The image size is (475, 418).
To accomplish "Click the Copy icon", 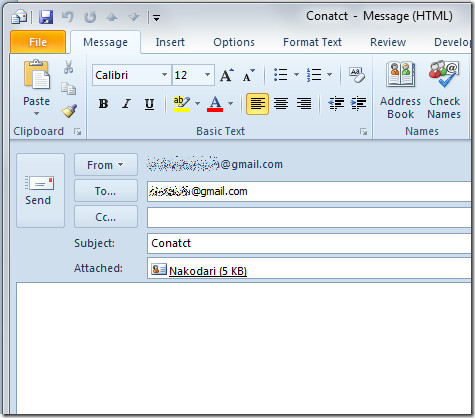I will (x=68, y=89).
